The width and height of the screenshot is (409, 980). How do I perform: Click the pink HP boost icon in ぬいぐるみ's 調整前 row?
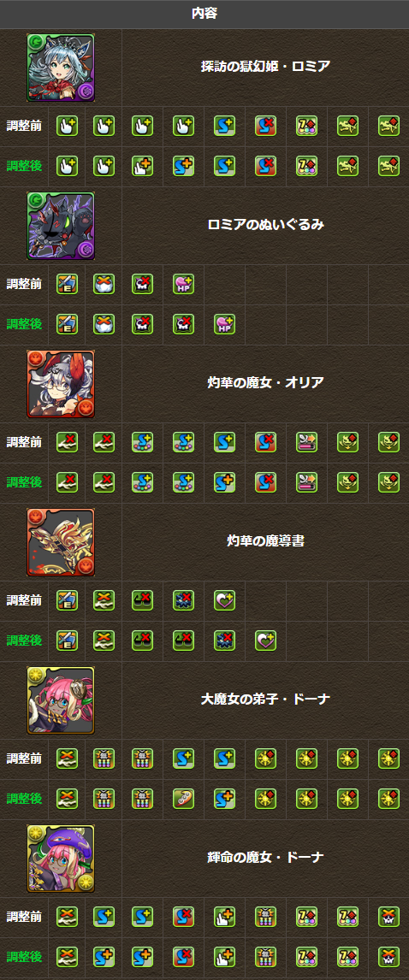[183, 285]
